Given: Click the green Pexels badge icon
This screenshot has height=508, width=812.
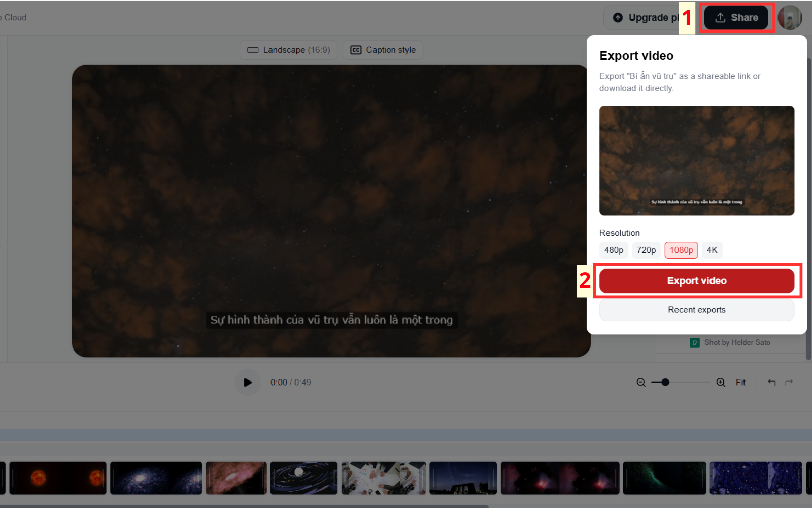Looking at the screenshot, I should coord(695,343).
